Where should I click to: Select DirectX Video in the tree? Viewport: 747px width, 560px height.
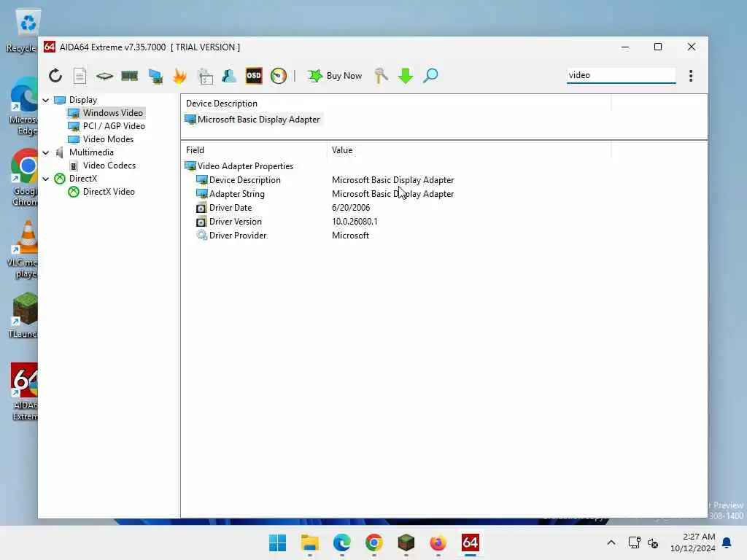pos(109,192)
